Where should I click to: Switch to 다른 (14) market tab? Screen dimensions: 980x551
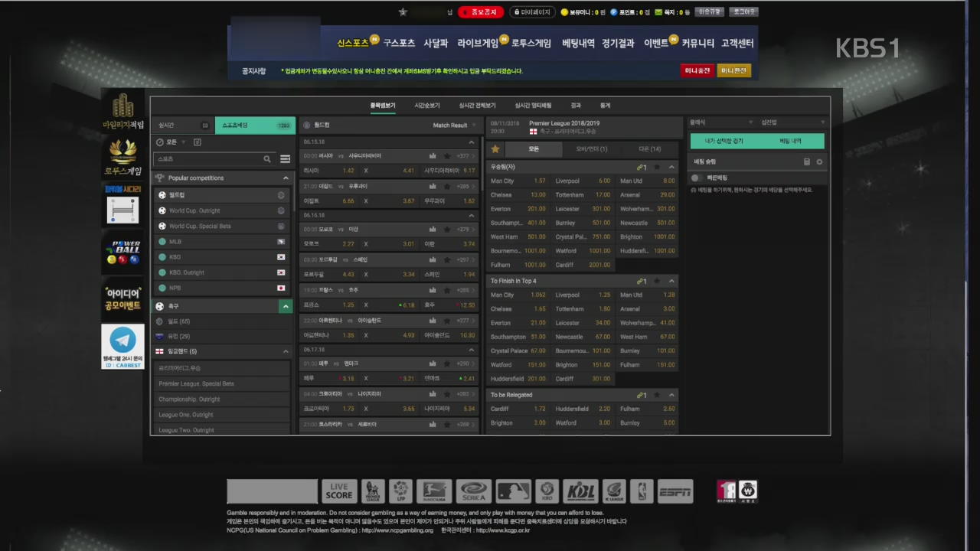click(x=649, y=149)
